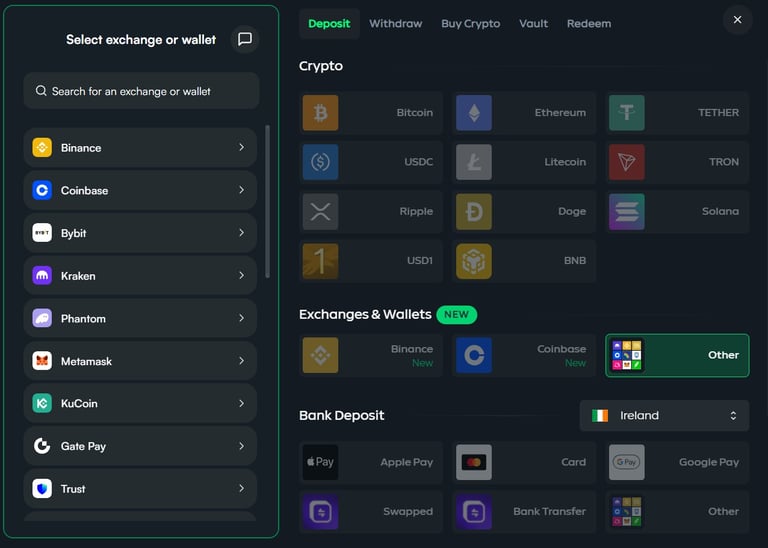The image size is (768, 548).
Task: Click the Metamask fox icon
Action: tap(42, 361)
